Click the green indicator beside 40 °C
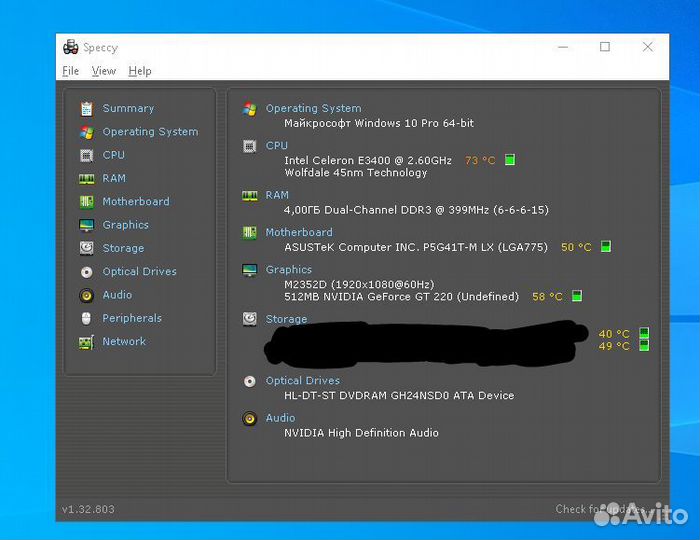Screen dimensions: 700x540 pos(644,333)
